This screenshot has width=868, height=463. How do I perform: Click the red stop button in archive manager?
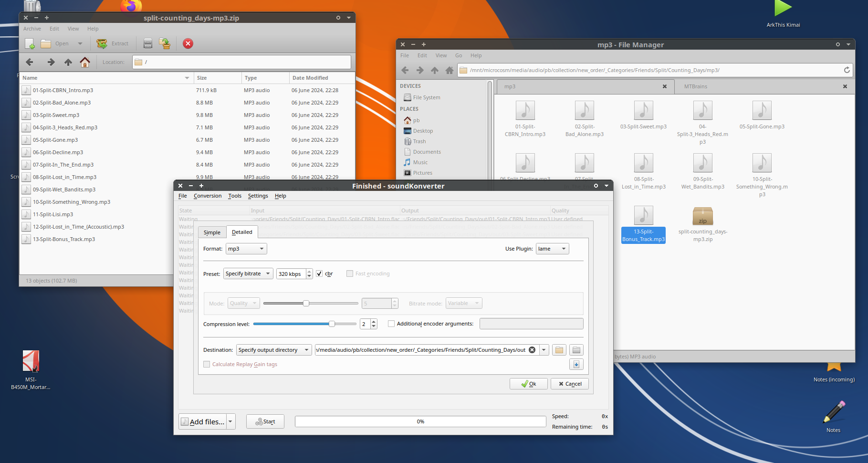[x=188, y=43]
